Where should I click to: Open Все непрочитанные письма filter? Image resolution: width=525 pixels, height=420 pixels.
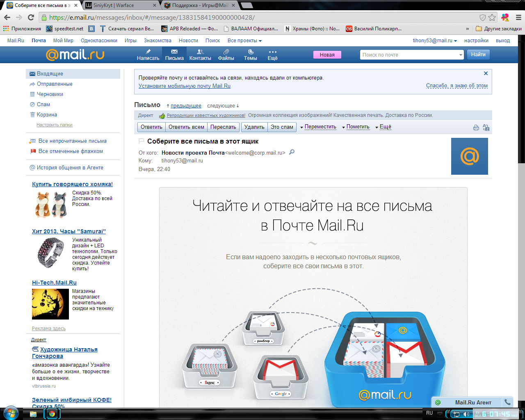tap(72, 141)
